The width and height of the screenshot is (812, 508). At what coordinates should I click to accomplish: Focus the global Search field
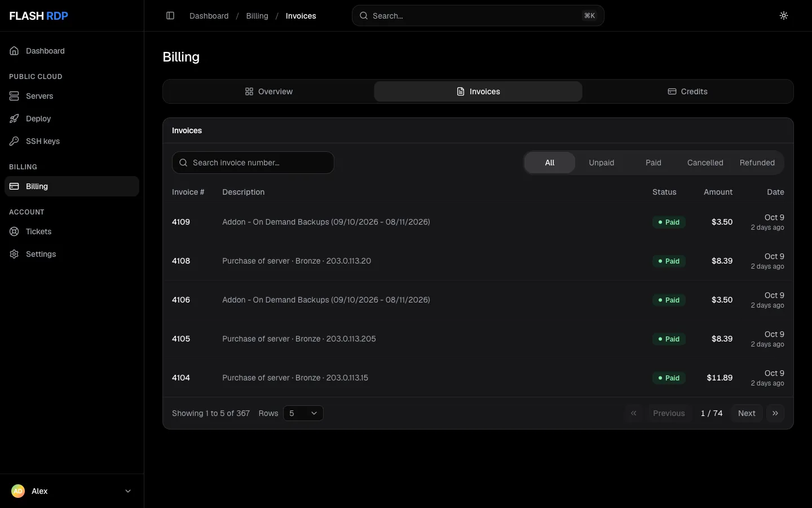point(478,16)
